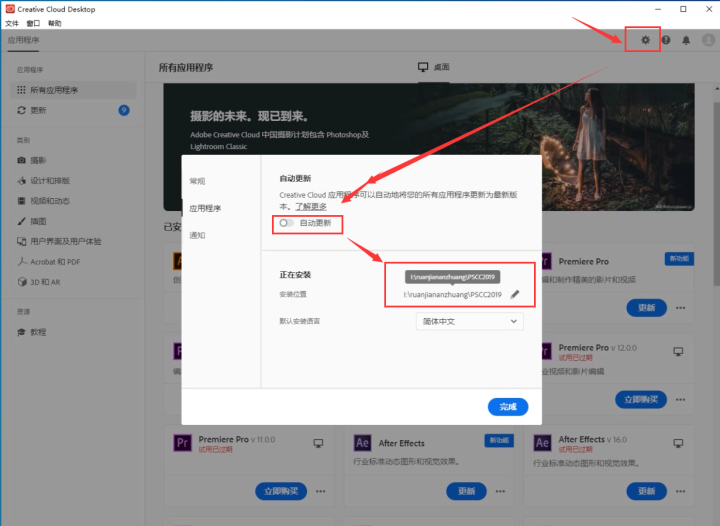Open the 文件 menu
Viewport: 720px width, 526px height.
[12, 23]
